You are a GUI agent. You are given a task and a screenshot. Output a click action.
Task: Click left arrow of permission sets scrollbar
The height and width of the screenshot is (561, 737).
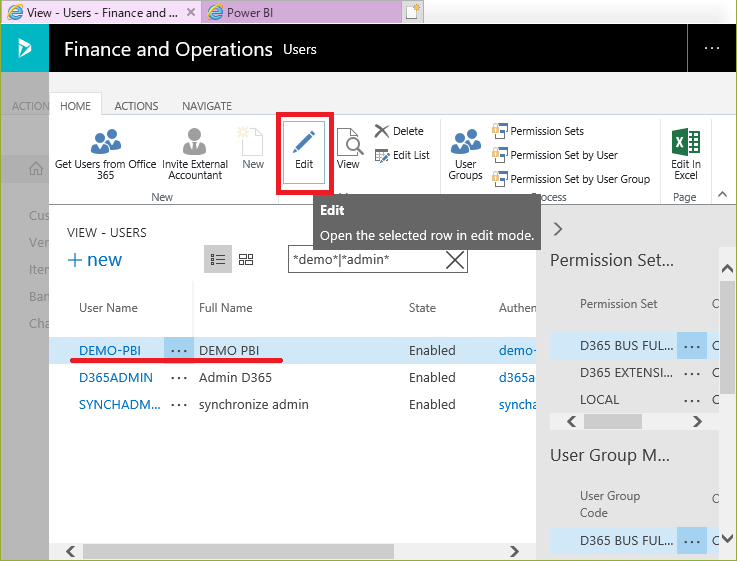click(572, 421)
